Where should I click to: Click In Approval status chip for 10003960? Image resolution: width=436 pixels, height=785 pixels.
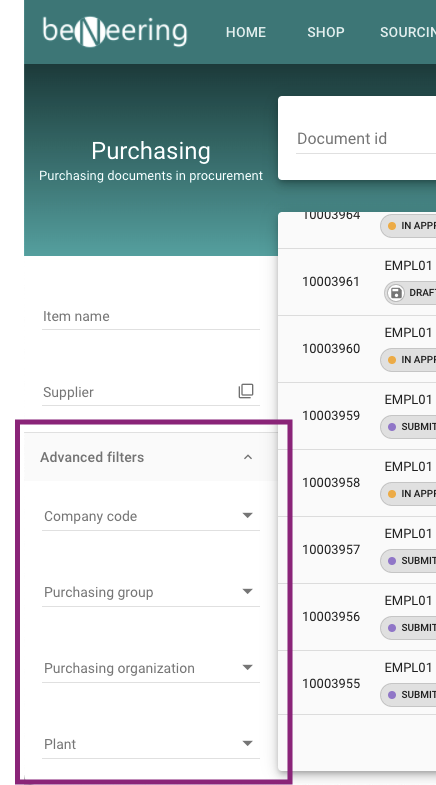tap(408, 360)
